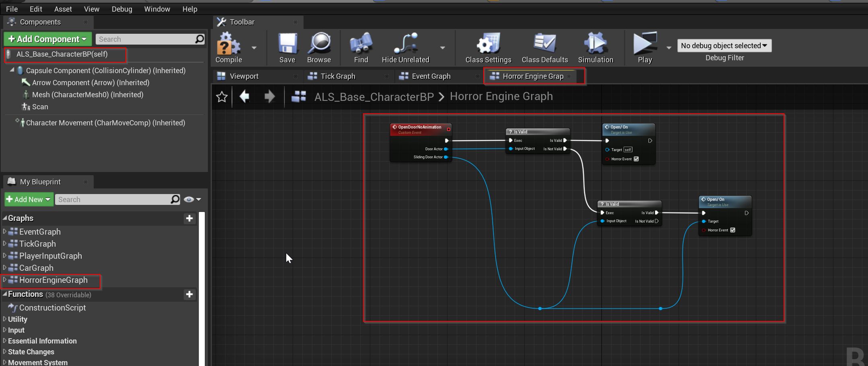Viewport: 868px width, 366px height.
Task: Close the Horror Engine Graph tab
Action: (x=569, y=76)
